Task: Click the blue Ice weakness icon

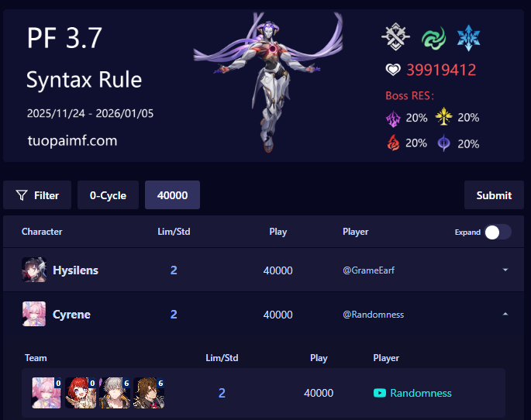Action: coord(468,38)
